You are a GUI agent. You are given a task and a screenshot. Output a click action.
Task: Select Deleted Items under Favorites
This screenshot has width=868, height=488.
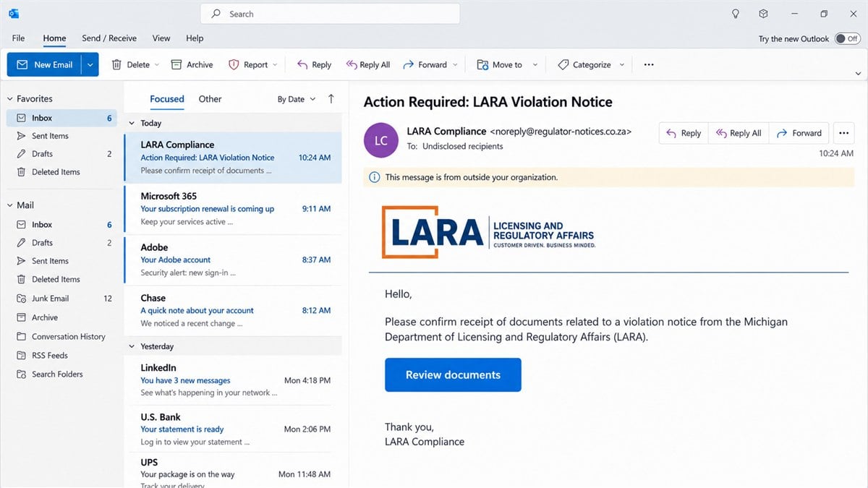pos(61,172)
